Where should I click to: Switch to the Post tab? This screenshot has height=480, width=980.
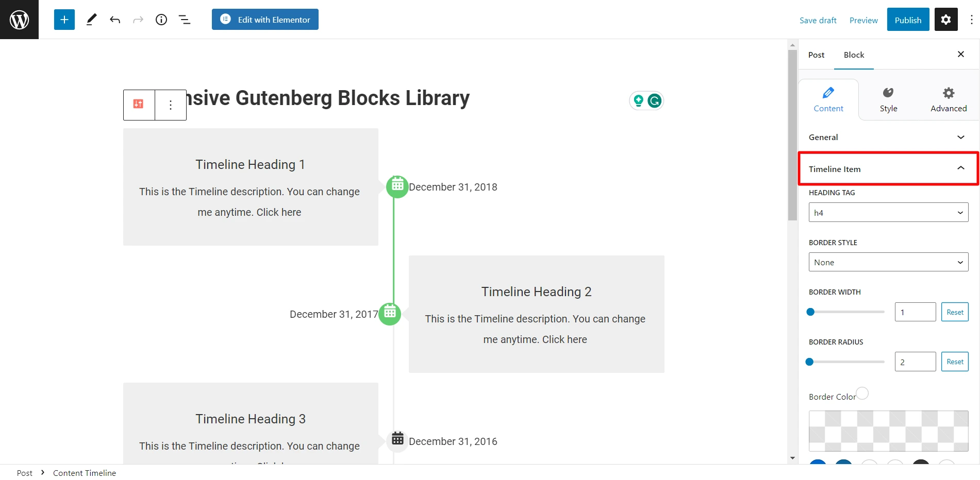click(816, 55)
